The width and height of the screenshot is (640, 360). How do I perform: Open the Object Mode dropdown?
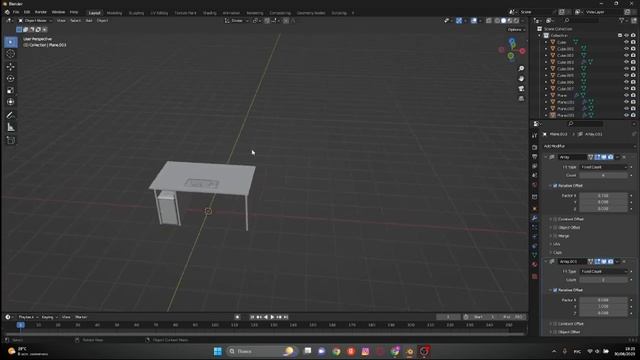point(35,20)
